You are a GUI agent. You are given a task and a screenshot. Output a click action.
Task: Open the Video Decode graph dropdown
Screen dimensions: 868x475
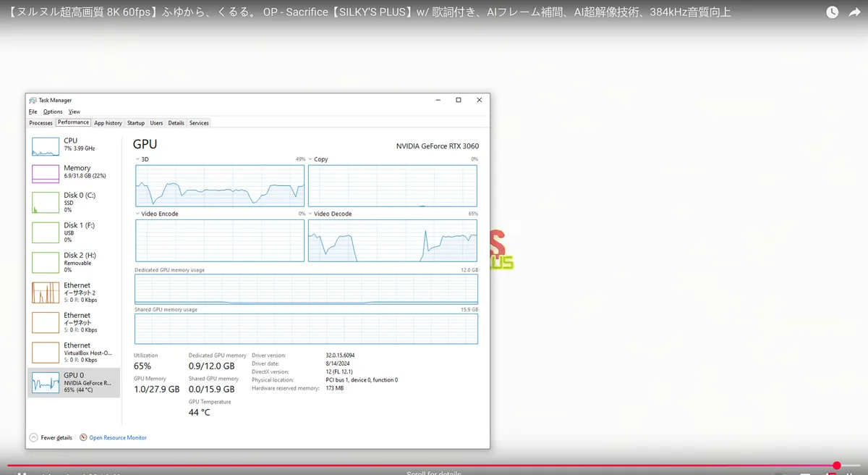coord(310,214)
